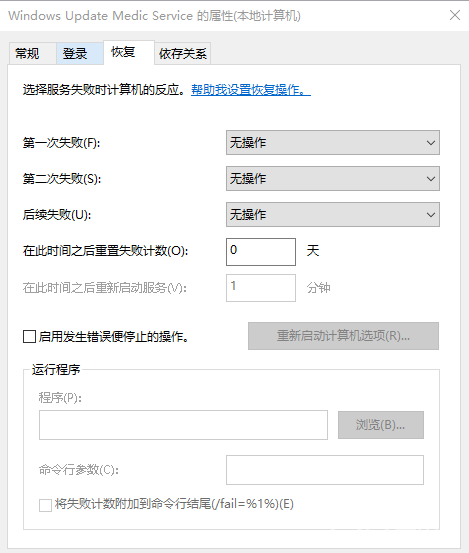Click the reset failure count days field
Screen dimensions: 469x553
coord(261,251)
